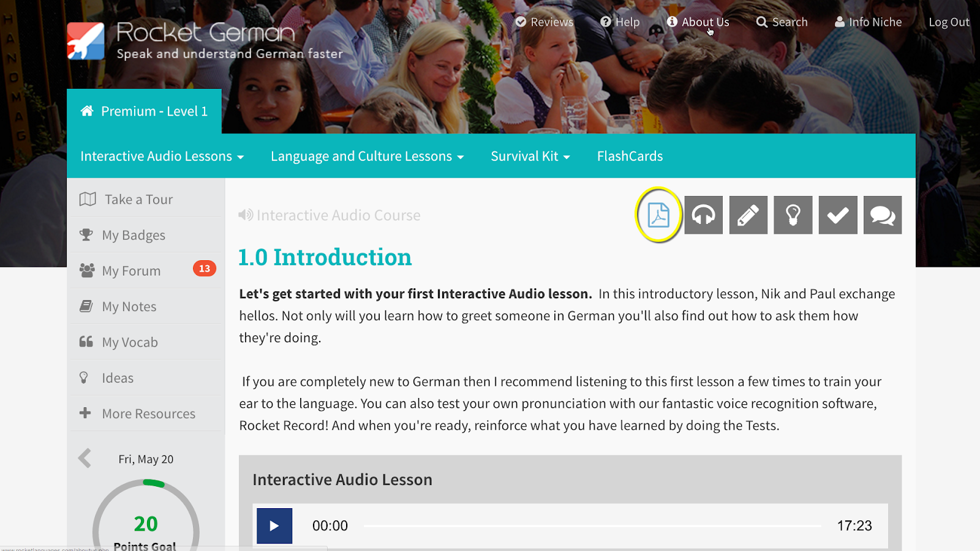Click the Log Out link
Image resolution: width=980 pixels, height=551 pixels.
[x=949, y=22]
